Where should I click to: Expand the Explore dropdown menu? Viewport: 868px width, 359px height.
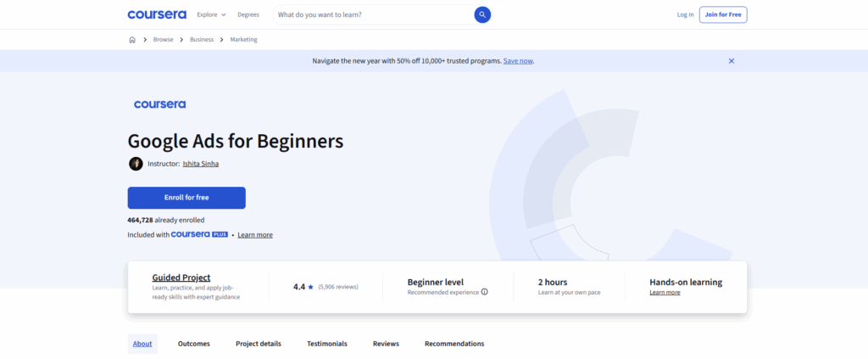pyautogui.click(x=211, y=15)
